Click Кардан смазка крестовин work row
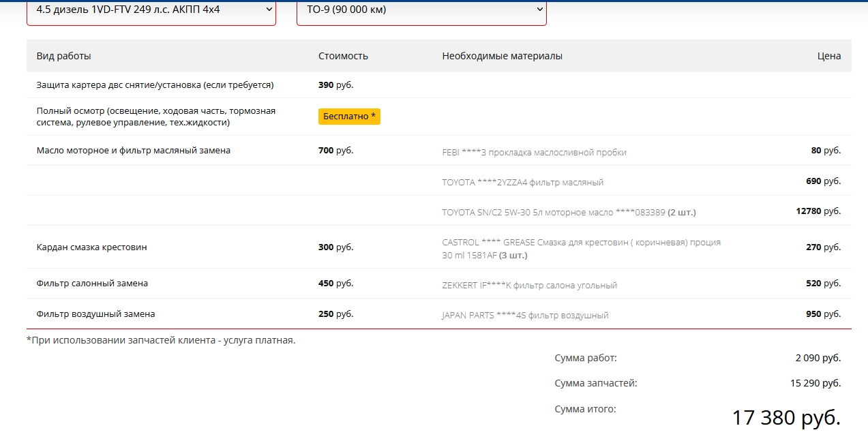Viewport: 868px width, 441px height. click(92, 247)
